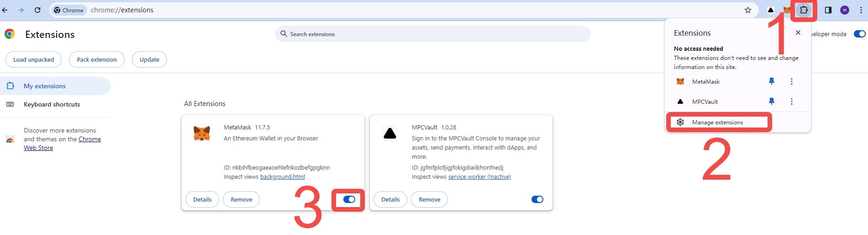Click the Extensions puzzle toolbar icon
Viewport: 868px width, 235px height.
coord(804,10)
